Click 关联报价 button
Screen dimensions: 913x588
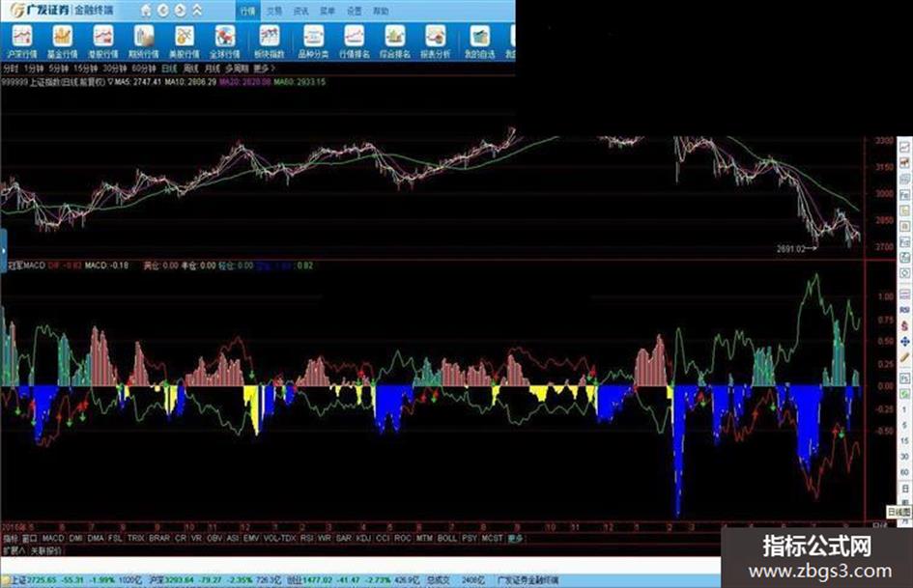pyautogui.click(x=46, y=550)
